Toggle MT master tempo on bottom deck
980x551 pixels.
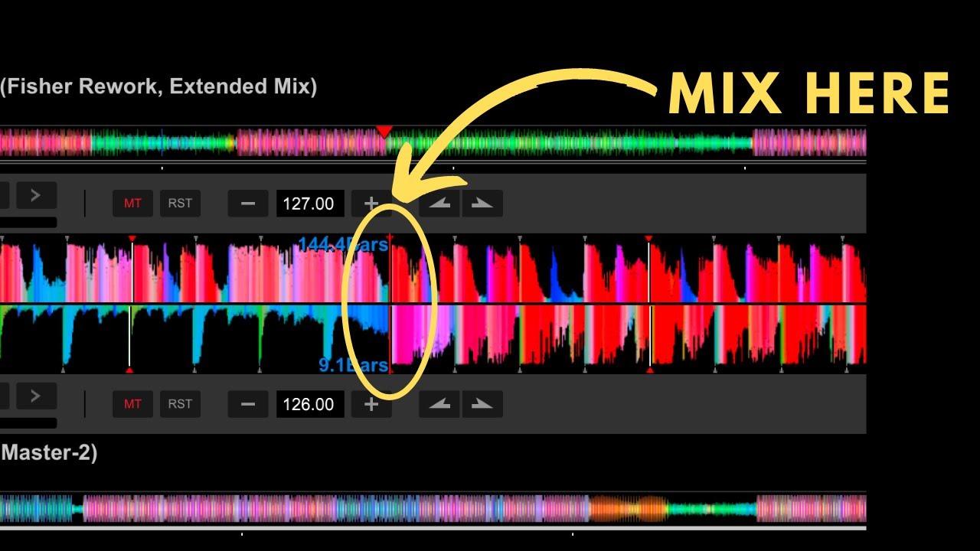tap(132, 404)
